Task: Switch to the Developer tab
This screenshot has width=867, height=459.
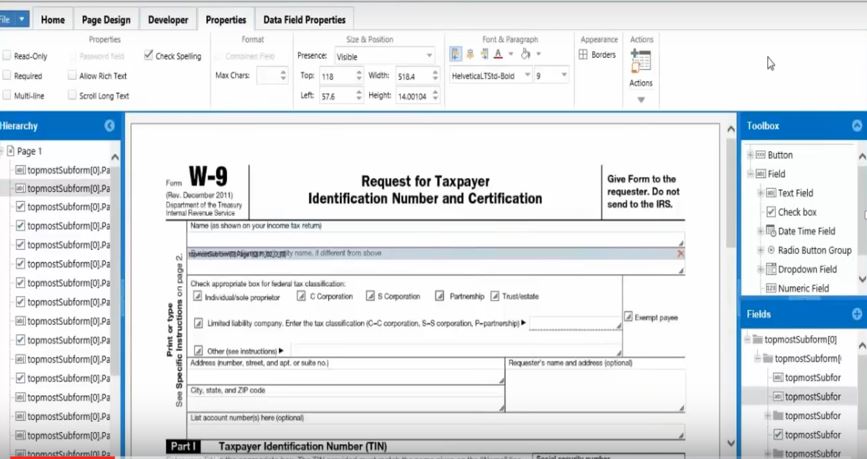Action: [168, 20]
